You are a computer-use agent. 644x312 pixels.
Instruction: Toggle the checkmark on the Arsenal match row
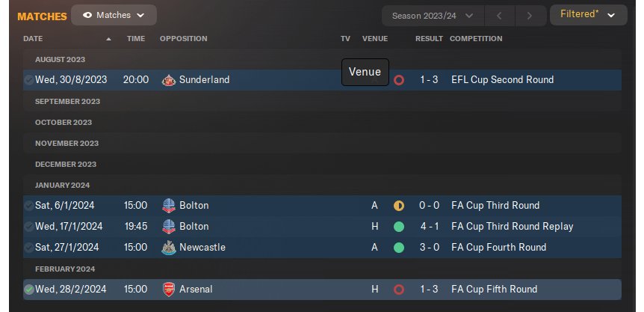tap(28, 290)
